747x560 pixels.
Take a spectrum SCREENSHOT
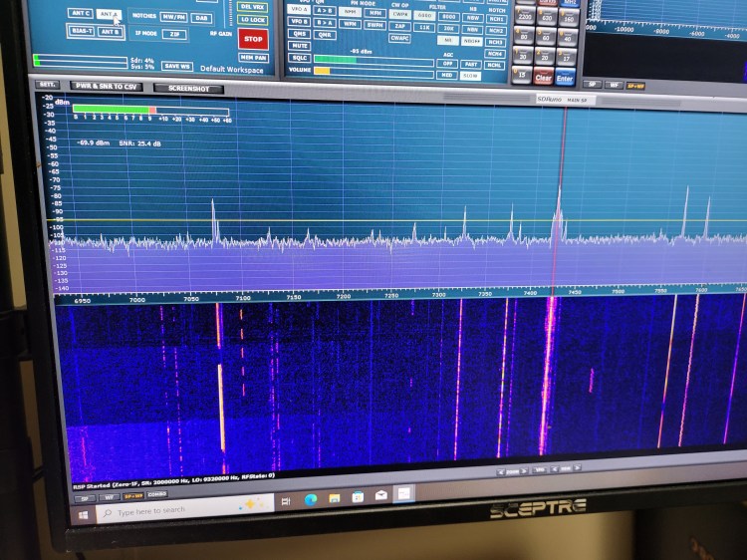pos(188,88)
